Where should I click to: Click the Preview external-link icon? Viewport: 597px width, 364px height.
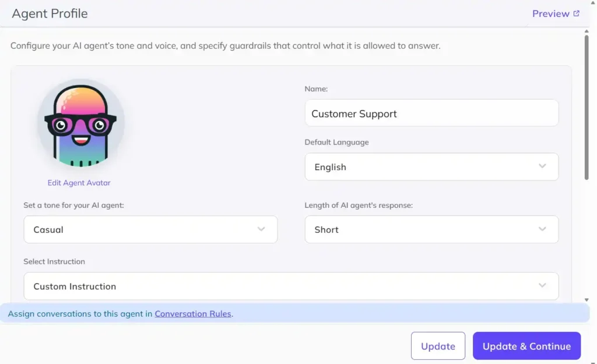577,13
